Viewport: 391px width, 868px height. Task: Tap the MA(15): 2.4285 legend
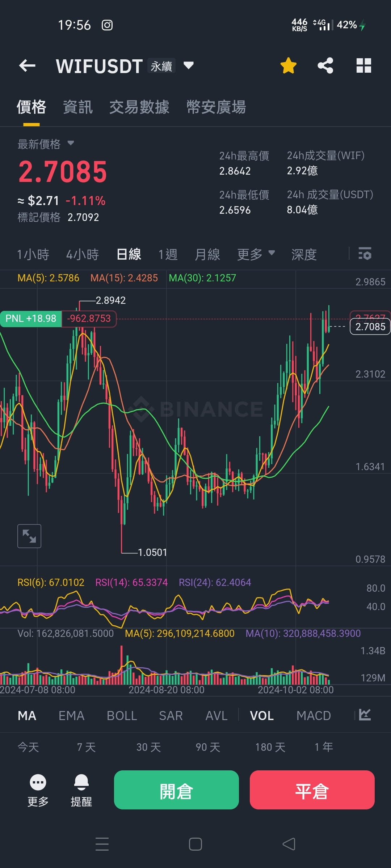tap(124, 278)
